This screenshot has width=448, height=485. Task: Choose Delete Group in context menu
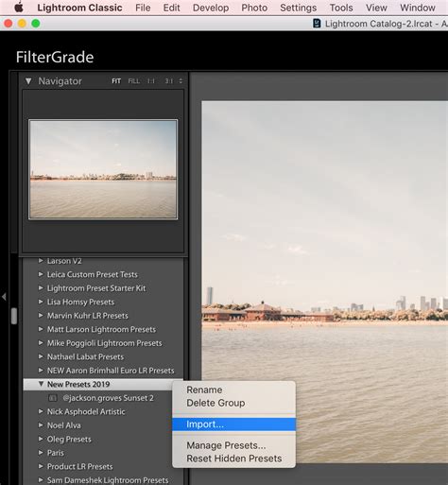[x=233, y=403]
